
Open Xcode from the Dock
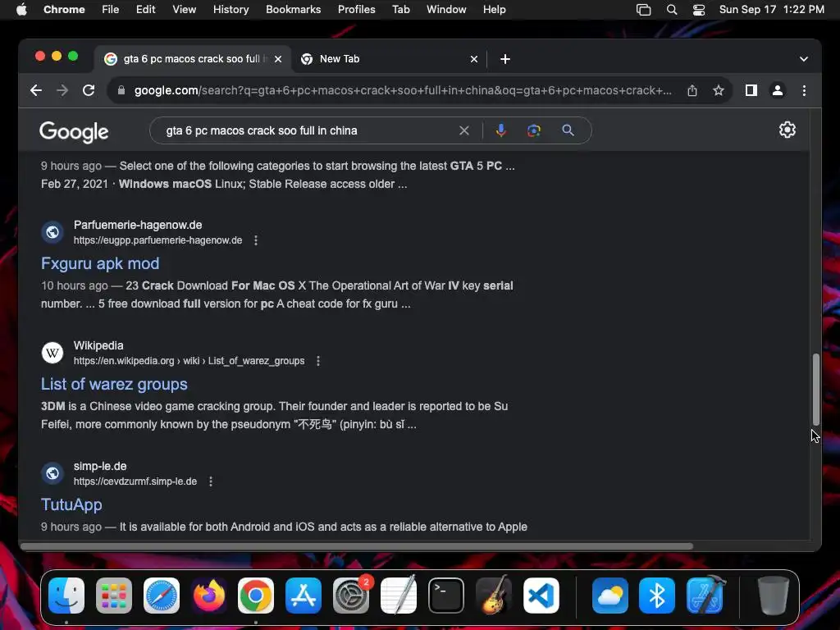[x=705, y=596]
